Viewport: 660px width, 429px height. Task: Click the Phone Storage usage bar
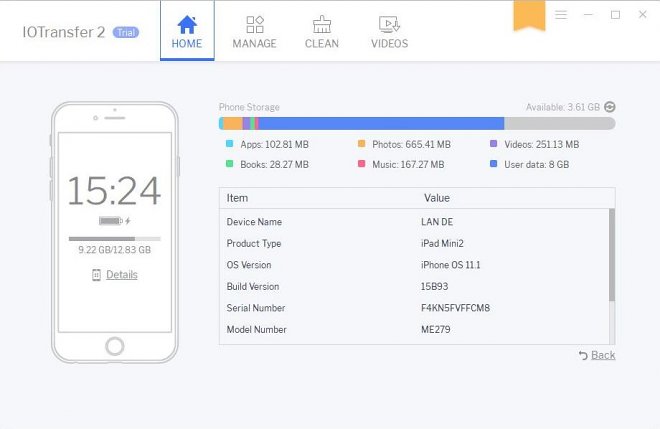417,123
